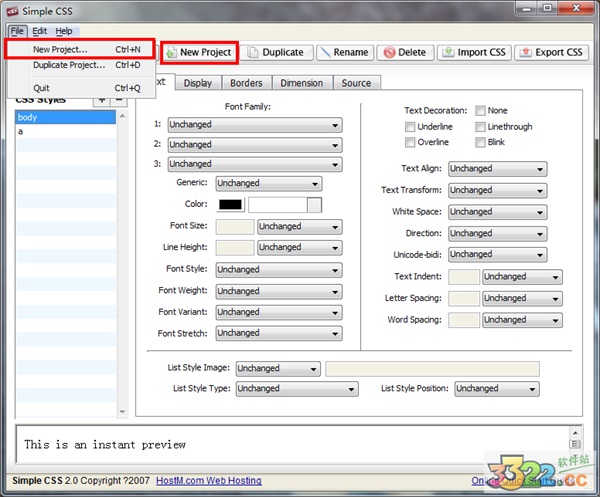This screenshot has height=497, width=600.
Task: Expand the Font Weight dropdown
Action: coord(278,291)
